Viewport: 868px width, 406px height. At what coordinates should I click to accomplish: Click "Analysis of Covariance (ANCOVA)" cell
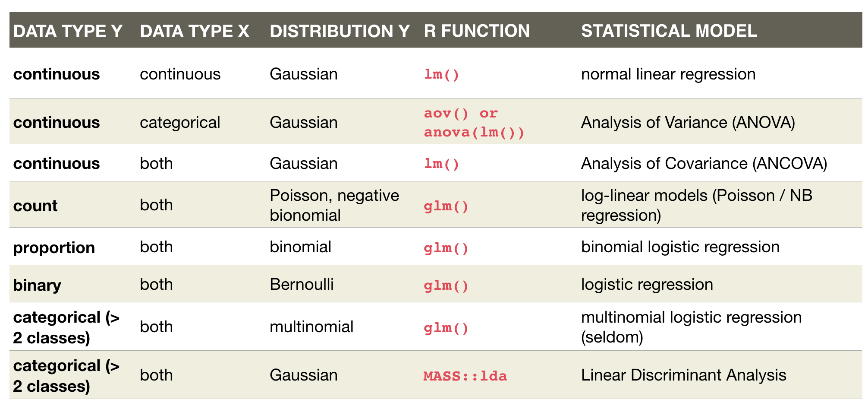coord(704,164)
